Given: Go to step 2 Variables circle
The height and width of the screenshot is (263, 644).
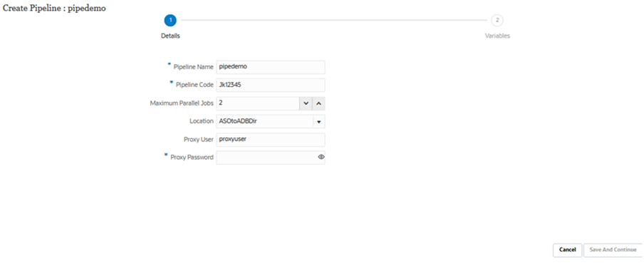Looking at the screenshot, I should pyautogui.click(x=497, y=20).
